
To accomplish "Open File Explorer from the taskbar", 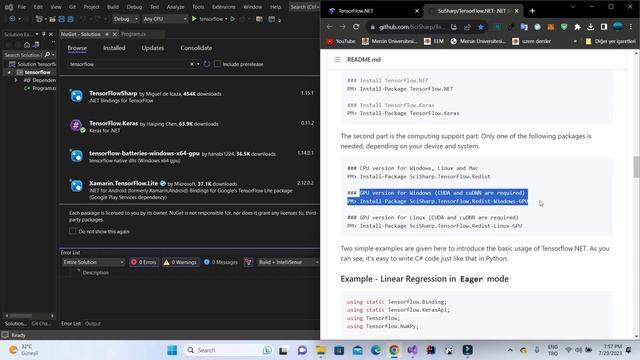I will [321, 350].
